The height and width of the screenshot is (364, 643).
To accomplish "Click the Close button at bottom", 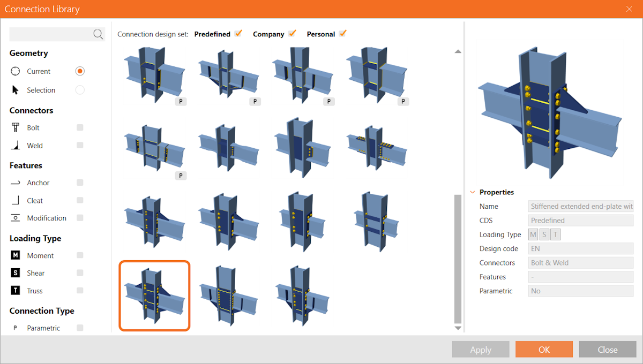I will (x=608, y=350).
